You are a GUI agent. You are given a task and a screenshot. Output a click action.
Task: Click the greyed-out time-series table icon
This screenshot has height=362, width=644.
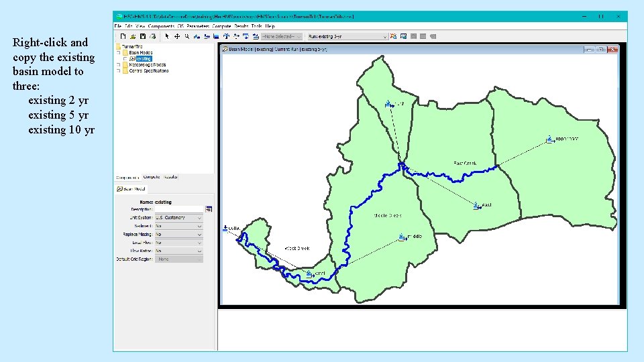[x=433, y=36]
